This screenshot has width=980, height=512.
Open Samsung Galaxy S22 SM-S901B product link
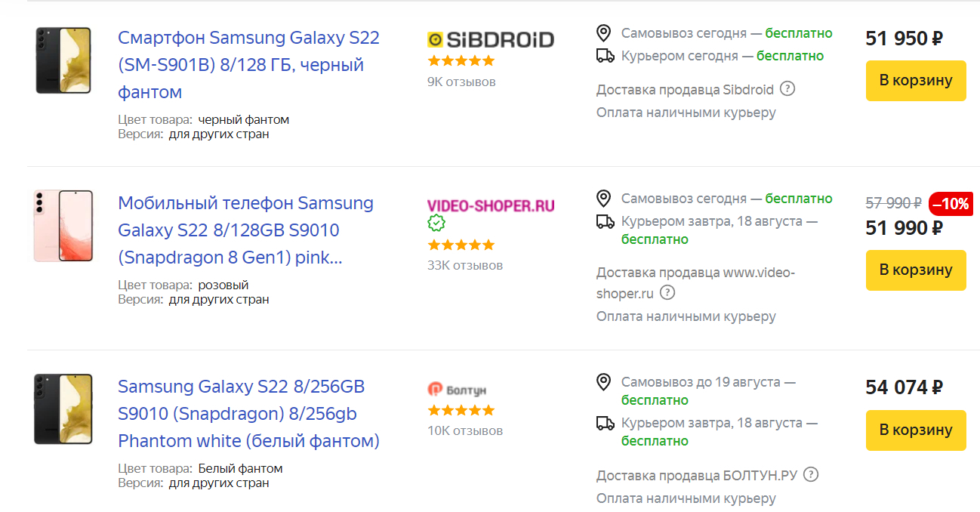point(248,65)
